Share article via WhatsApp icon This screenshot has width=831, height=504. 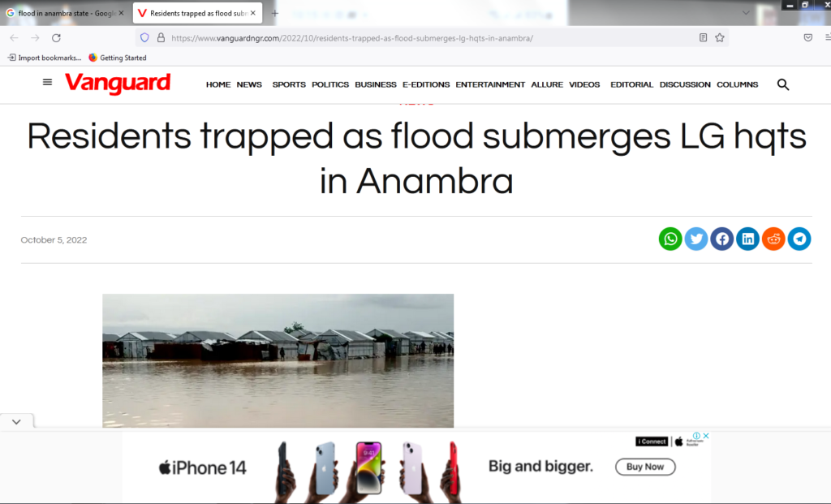point(670,239)
